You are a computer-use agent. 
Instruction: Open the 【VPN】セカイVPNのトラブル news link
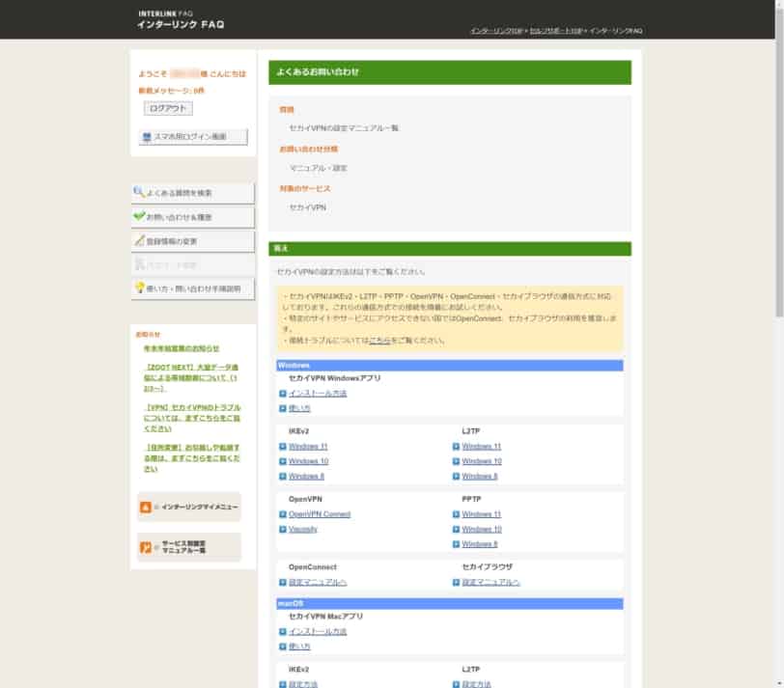point(192,418)
